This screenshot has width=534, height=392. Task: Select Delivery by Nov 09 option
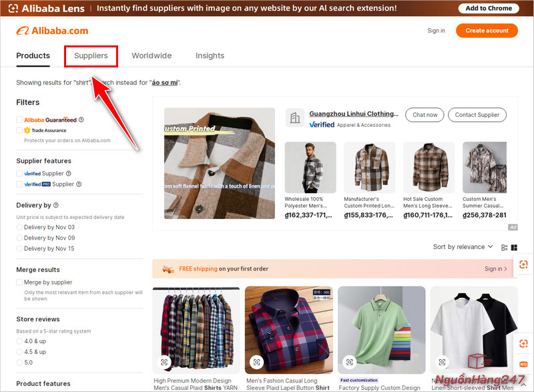tap(19, 238)
